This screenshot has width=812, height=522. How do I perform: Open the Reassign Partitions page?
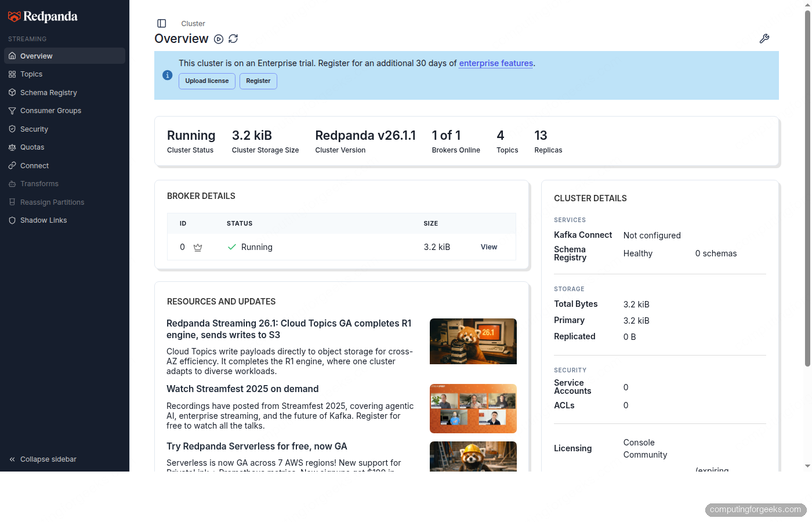[x=51, y=202]
